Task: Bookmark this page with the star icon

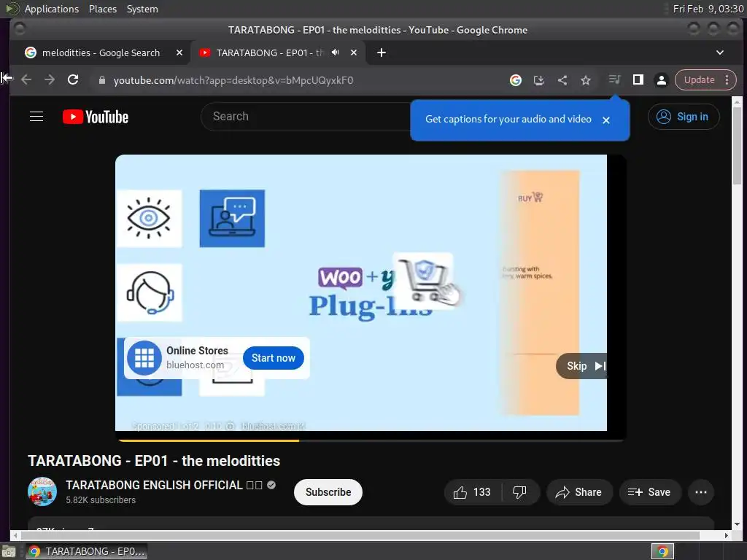Action: [586, 80]
